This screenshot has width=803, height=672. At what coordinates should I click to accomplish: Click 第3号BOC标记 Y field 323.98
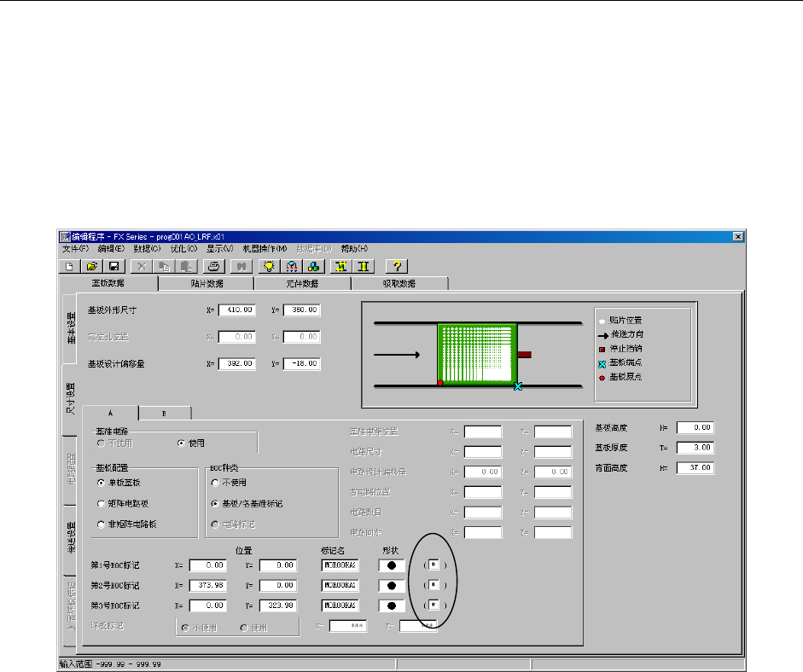coord(278,605)
